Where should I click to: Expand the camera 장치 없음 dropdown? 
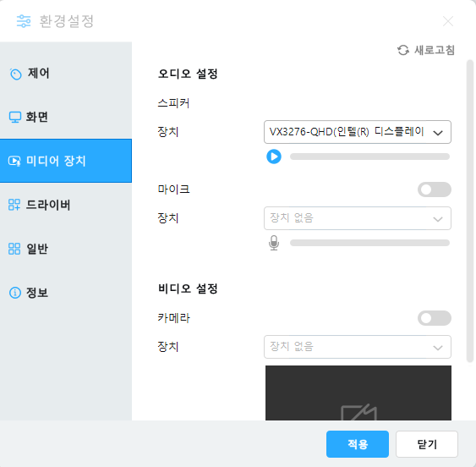pyautogui.click(x=358, y=347)
